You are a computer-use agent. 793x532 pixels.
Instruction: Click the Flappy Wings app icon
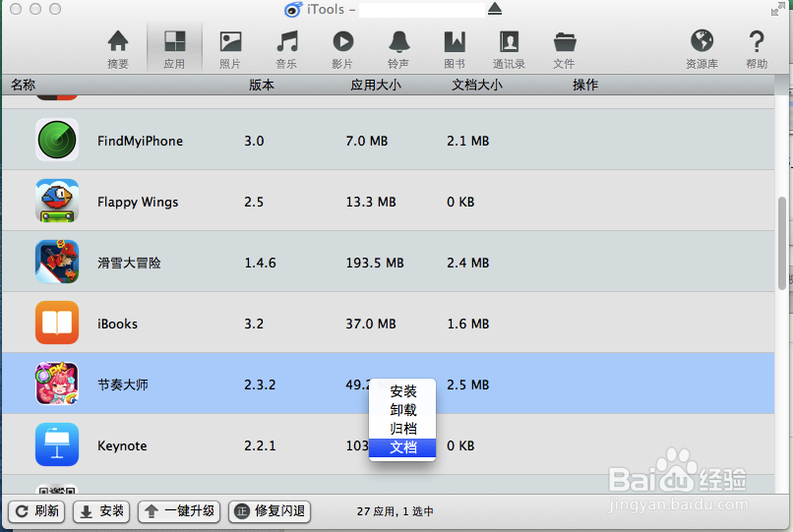pos(57,201)
